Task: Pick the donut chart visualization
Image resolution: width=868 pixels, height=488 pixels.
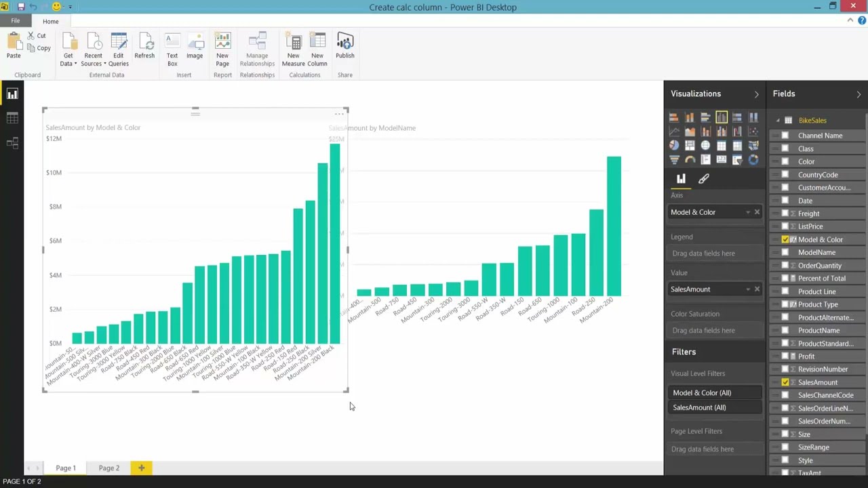Action: (753, 160)
